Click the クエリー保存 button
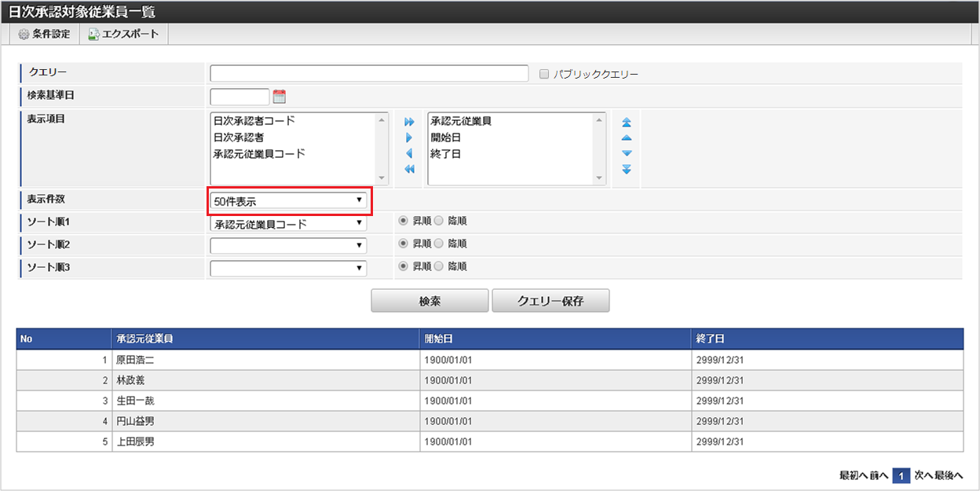The height and width of the screenshot is (491, 980). click(x=550, y=301)
